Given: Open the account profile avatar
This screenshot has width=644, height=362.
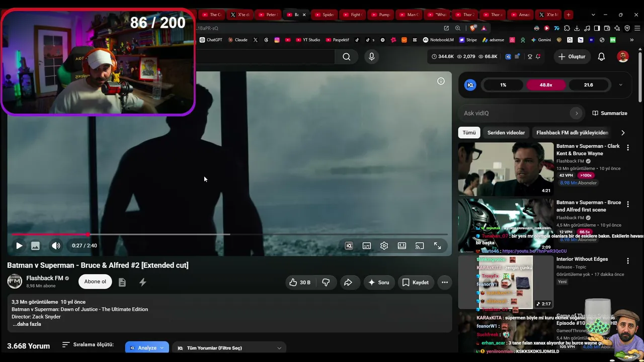Looking at the screenshot, I should [x=623, y=57].
